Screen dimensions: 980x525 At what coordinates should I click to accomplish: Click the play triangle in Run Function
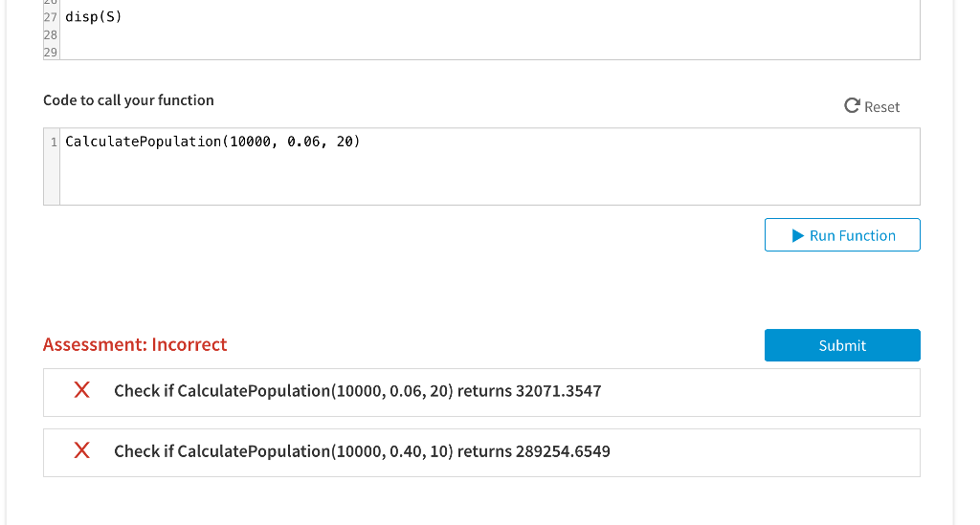(797, 235)
